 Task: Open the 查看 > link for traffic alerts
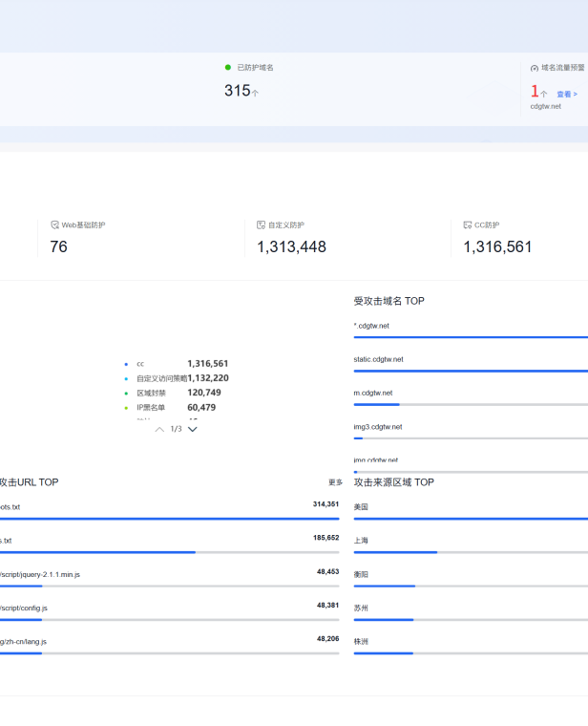[567, 94]
